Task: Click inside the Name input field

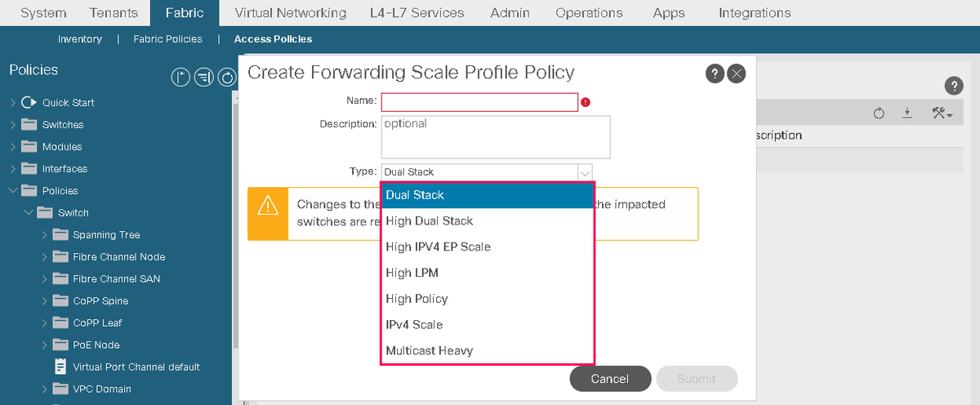Action: (479, 102)
